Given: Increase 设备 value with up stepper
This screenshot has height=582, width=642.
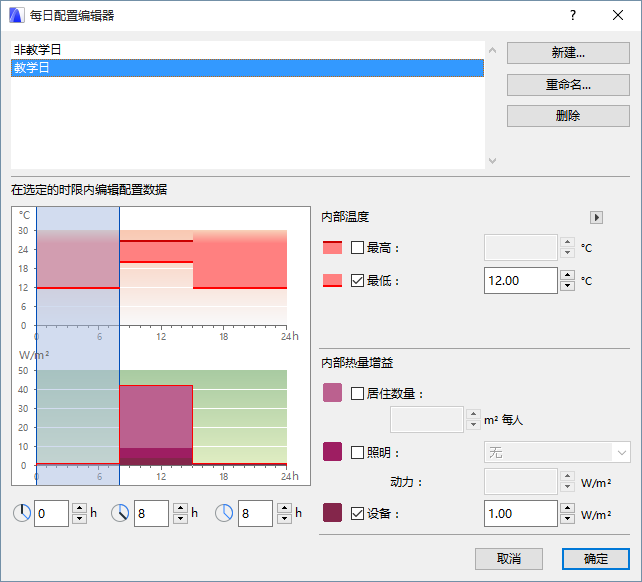Looking at the screenshot, I should click(567, 508).
